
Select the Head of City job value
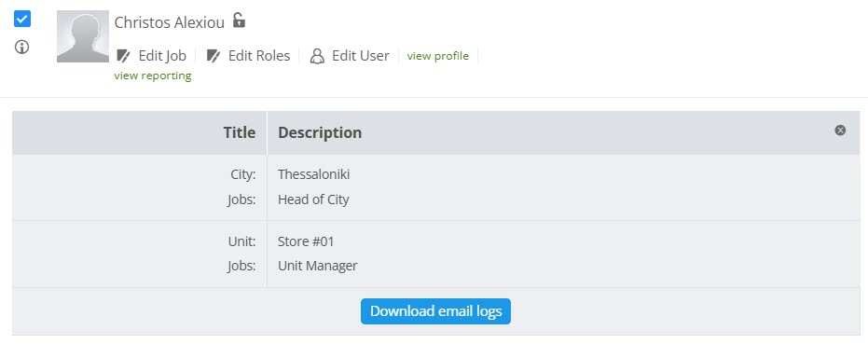pos(313,200)
